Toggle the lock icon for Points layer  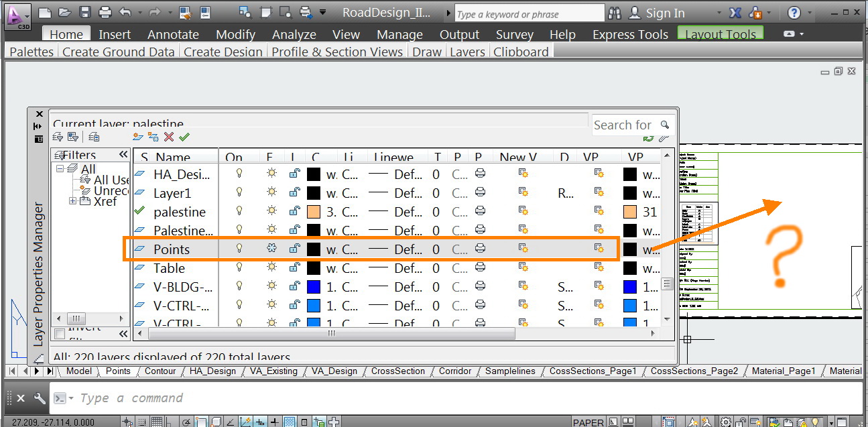click(x=294, y=249)
